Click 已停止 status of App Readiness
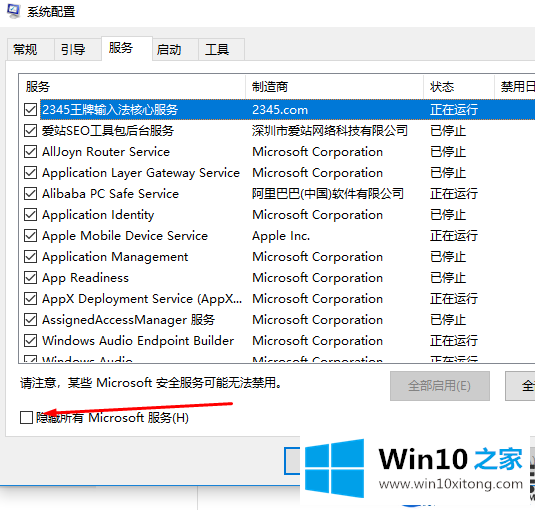Image resolution: width=535 pixels, height=510 pixels. tap(448, 278)
